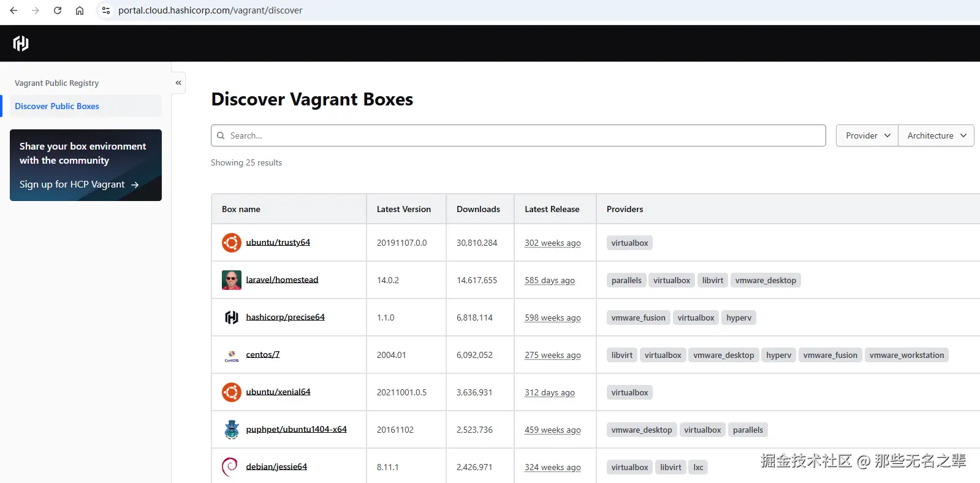Open the puphpet/ubuntu1404-x64 box link
Image resolution: width=980 pixels, height=483 pixels.
tap(296, 429)
